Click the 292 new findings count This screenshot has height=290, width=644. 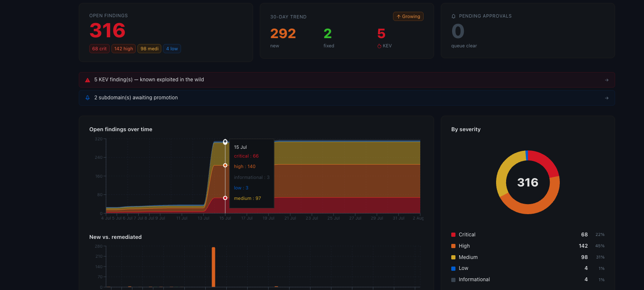click(x=283, y=34)
